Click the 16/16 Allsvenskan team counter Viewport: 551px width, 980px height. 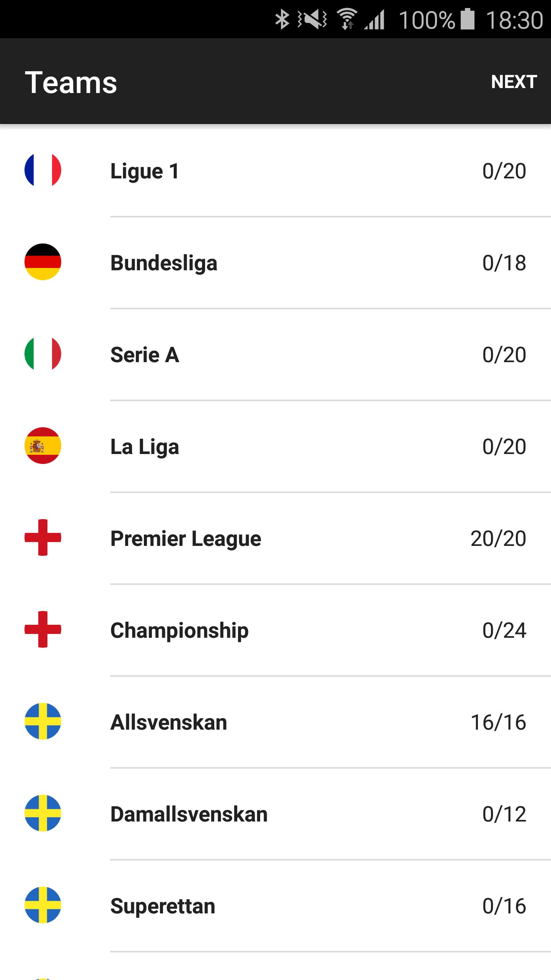pos(498,722)
